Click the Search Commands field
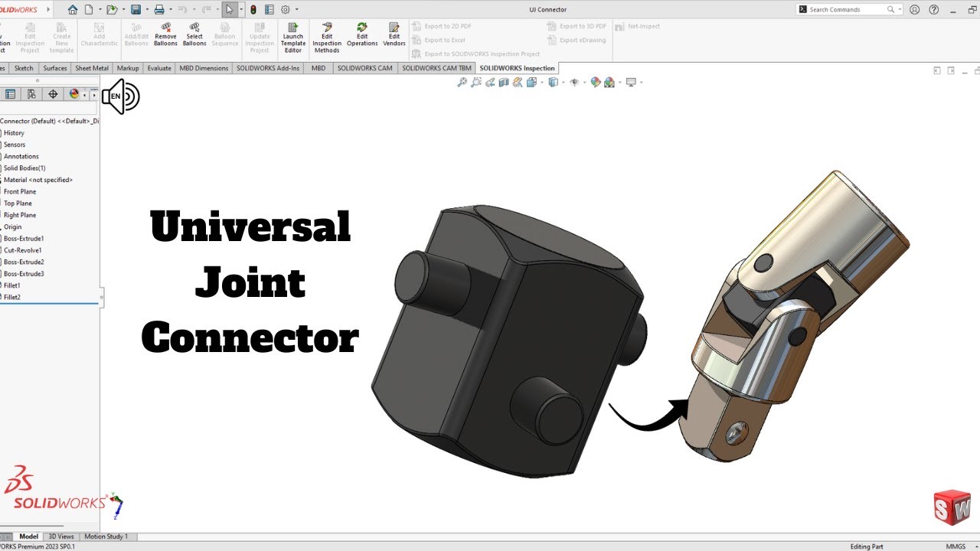980x551 pixels. click(x=849, y=10)
